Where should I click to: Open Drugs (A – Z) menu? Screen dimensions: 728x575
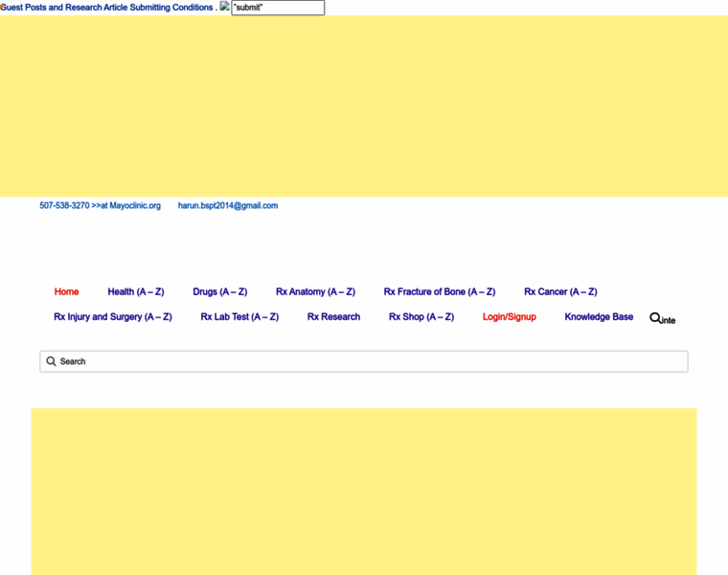pyautogui.click(x=220, y=291)
